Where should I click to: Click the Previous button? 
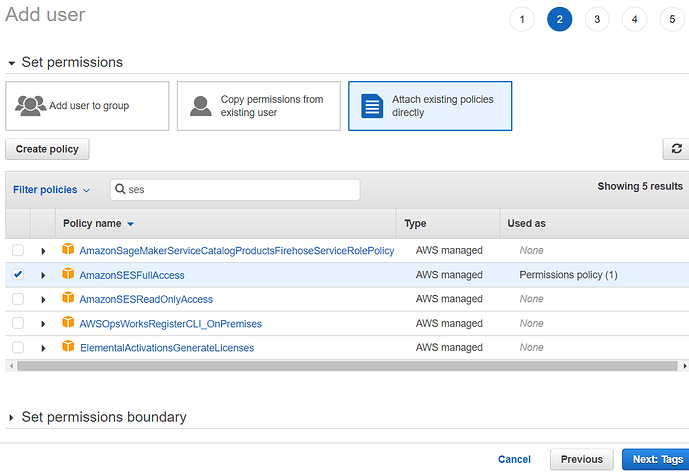coord(582,459)
